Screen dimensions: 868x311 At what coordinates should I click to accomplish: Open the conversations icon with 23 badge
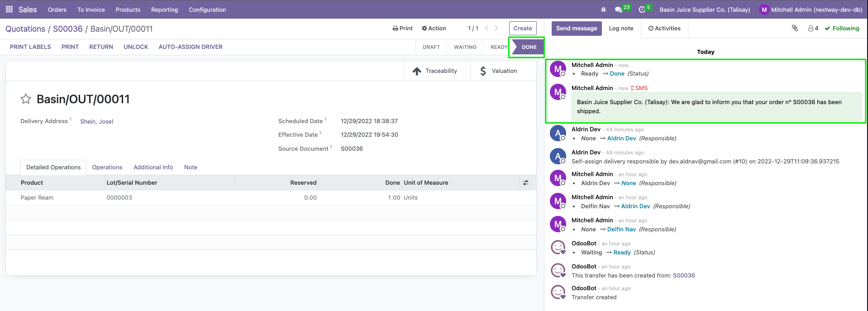(x=619, y=10)
